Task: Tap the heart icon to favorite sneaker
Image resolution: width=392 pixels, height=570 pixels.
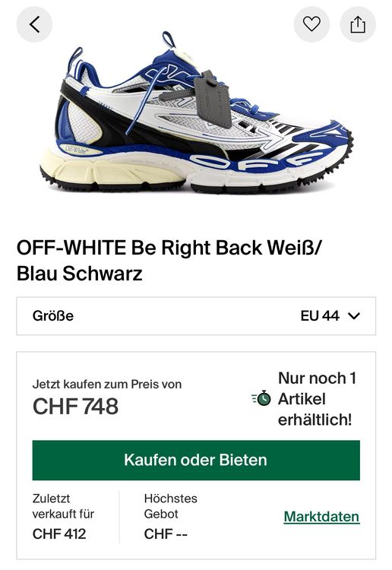Action: tap(311, 24)
